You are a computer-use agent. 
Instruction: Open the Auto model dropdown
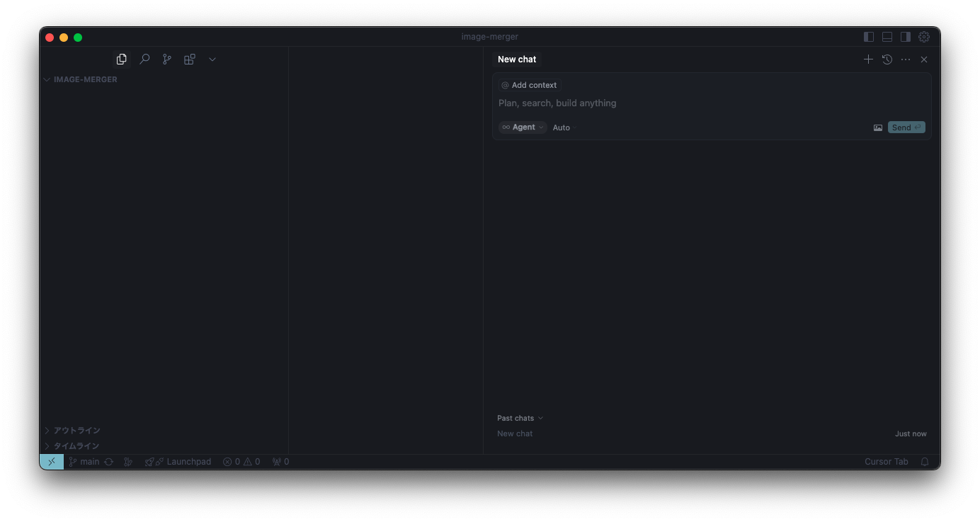[x=565, y=127]
